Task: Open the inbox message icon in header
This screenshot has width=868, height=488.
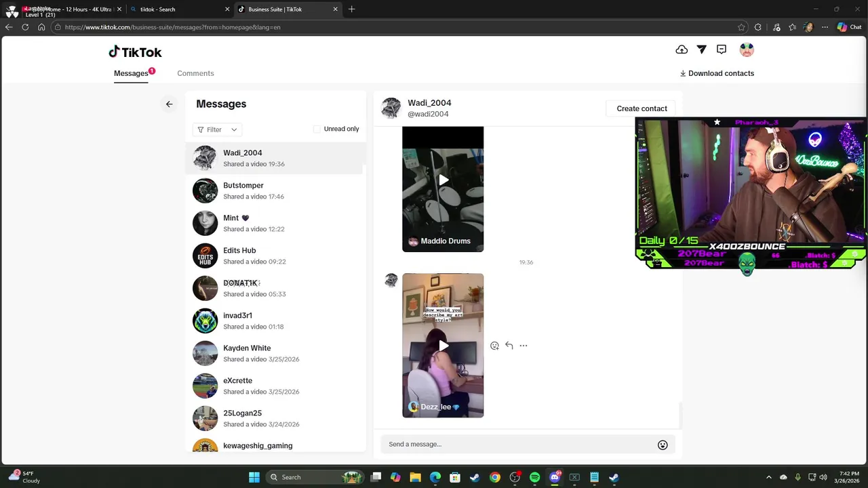Action: point(722,49)
